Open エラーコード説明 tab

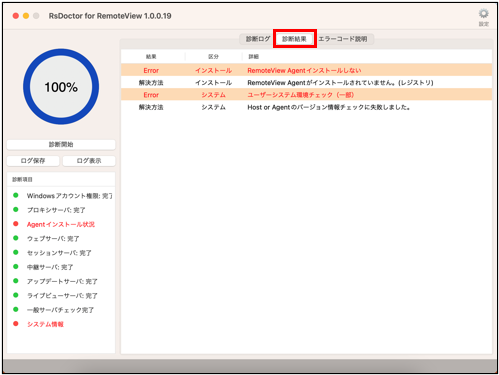point(343,39)
